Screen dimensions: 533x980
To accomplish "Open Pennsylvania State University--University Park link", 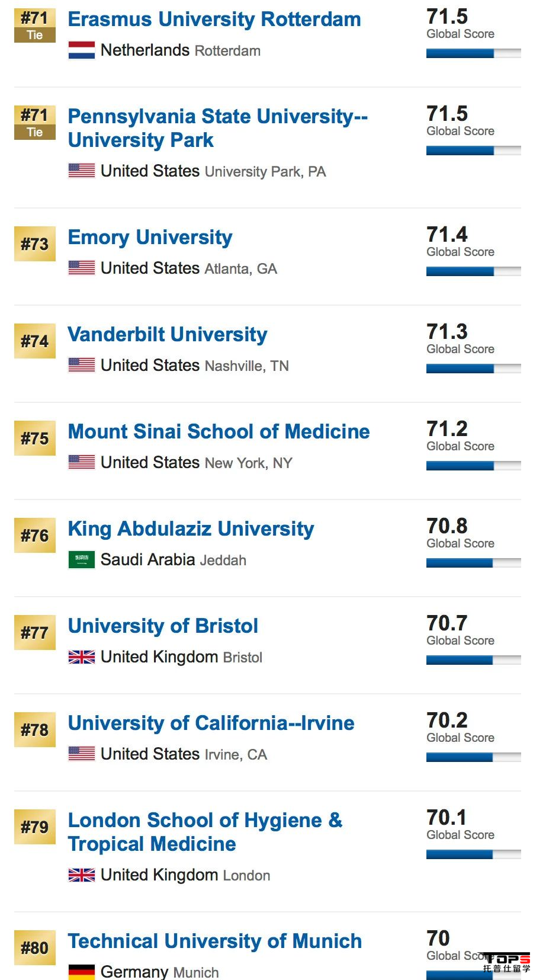I will coord(217,128).
